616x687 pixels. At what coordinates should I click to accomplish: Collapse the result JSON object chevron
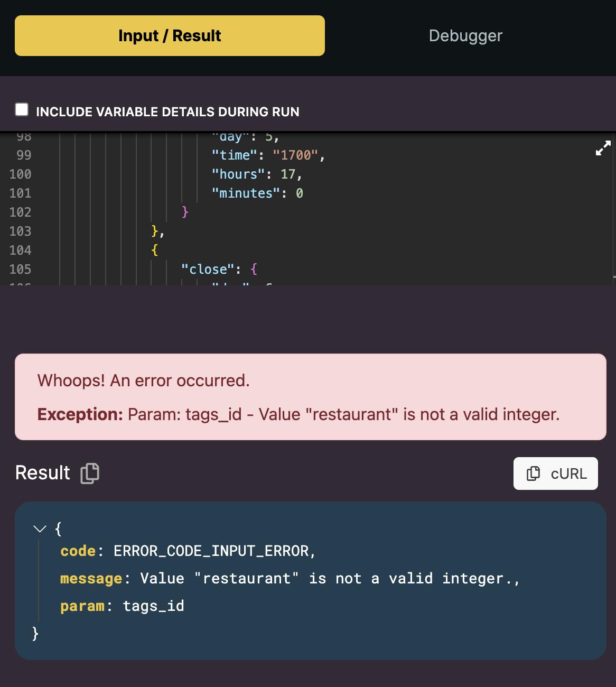pos(40,528)
